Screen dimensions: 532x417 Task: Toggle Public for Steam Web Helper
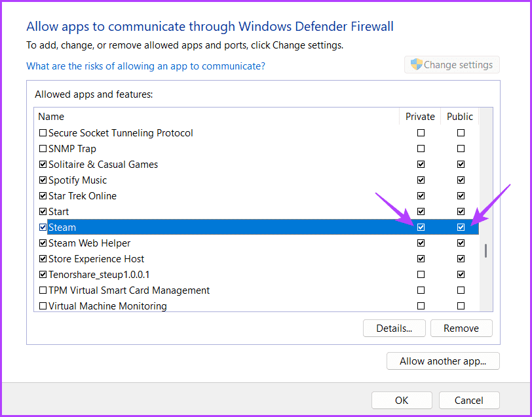(461, 243)
